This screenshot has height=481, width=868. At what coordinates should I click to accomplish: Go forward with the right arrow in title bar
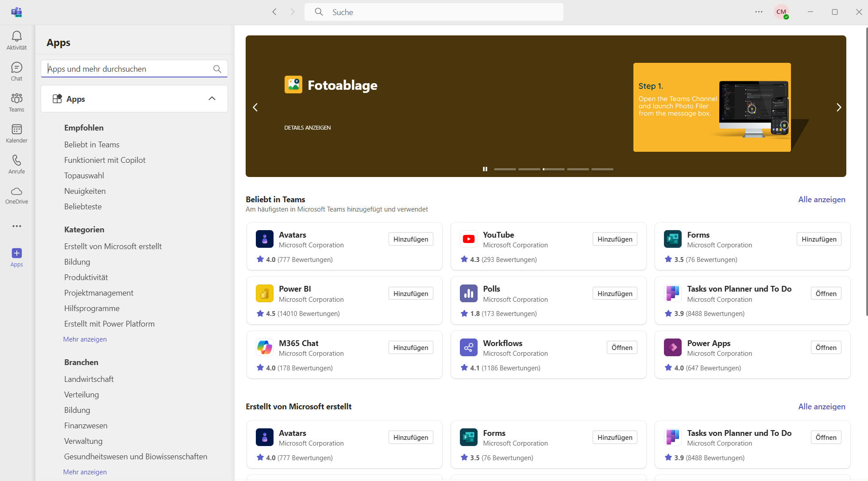293,12
